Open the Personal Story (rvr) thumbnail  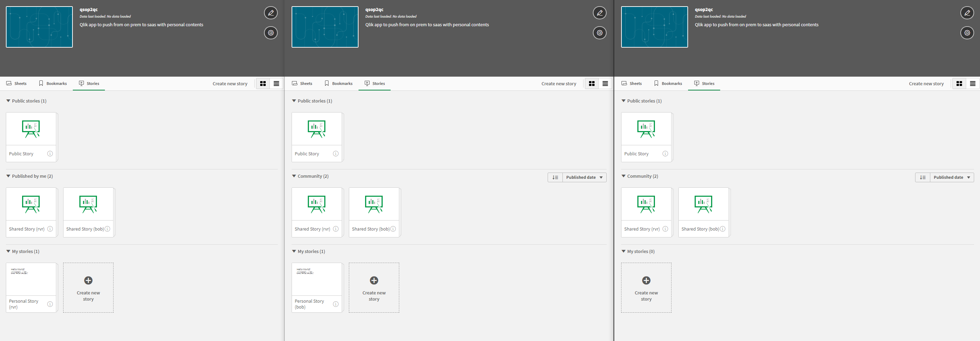(31, 279)
